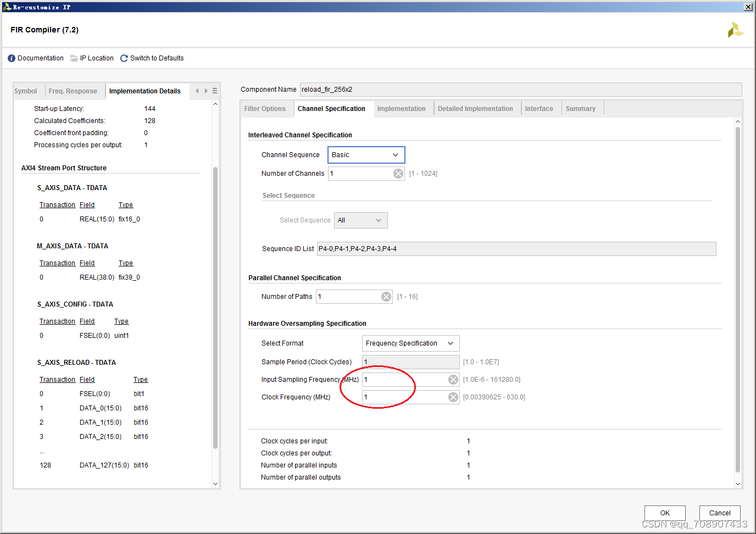Viewport: 756px width, 534px height.
Task: Switch to the Symbol tab
Action: point(26,91)
